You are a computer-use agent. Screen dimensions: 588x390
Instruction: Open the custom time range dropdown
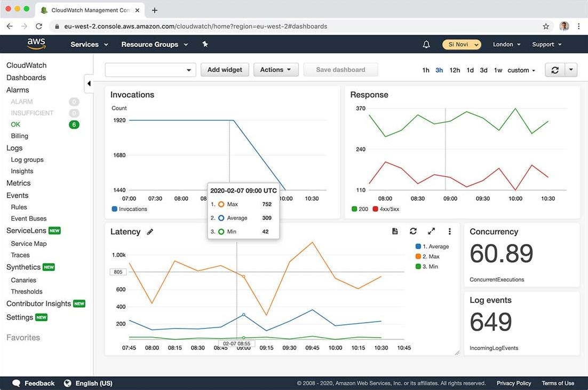coord(521,71)
